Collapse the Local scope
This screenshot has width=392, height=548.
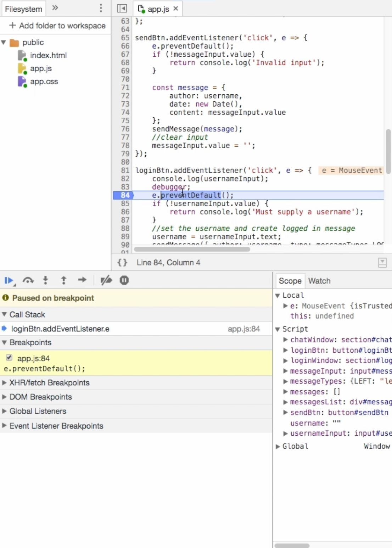[x=278, y=296]
